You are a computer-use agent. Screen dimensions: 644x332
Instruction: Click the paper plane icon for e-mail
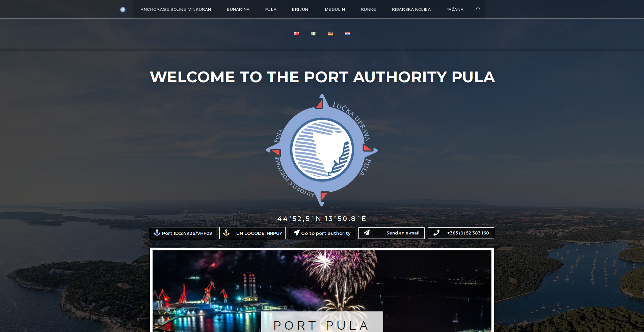pyautogui.click(x=367, y=233)
